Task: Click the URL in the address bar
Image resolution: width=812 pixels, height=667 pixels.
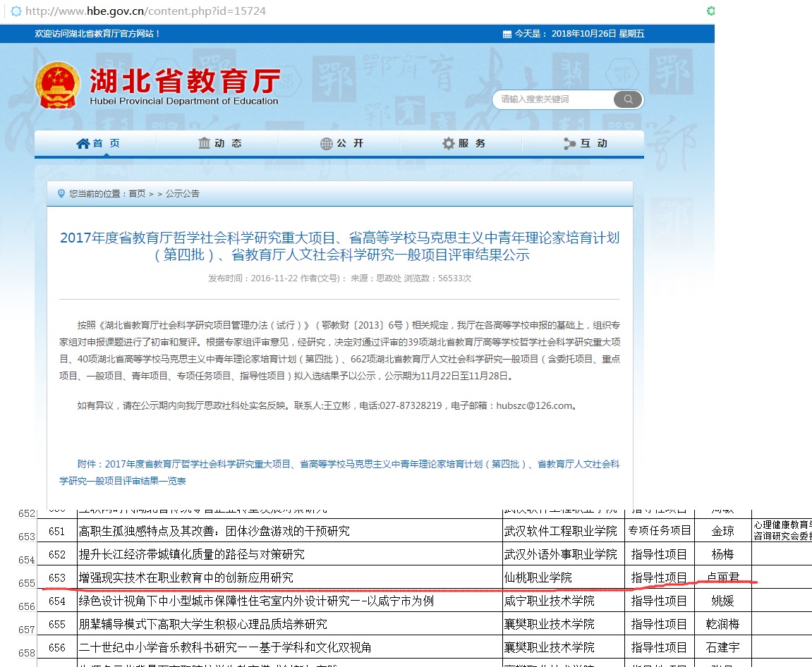Action: (145, 11)
